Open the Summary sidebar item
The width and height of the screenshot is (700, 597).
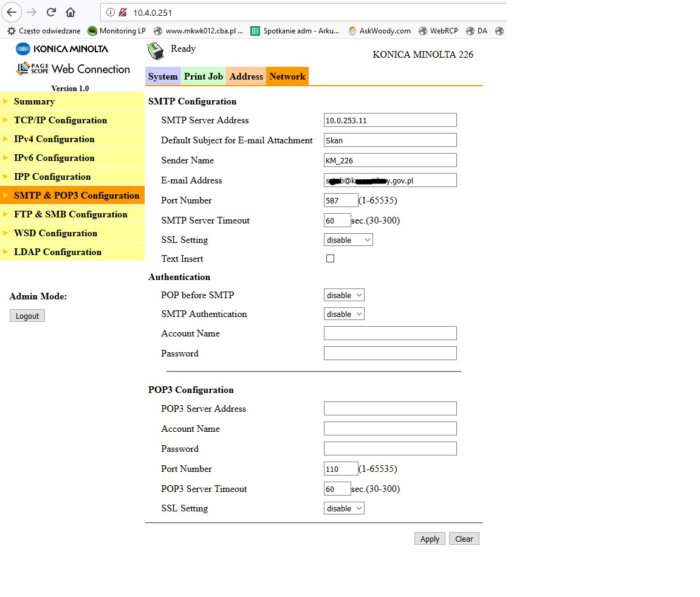pyautogui.click(x=72, y=101)
